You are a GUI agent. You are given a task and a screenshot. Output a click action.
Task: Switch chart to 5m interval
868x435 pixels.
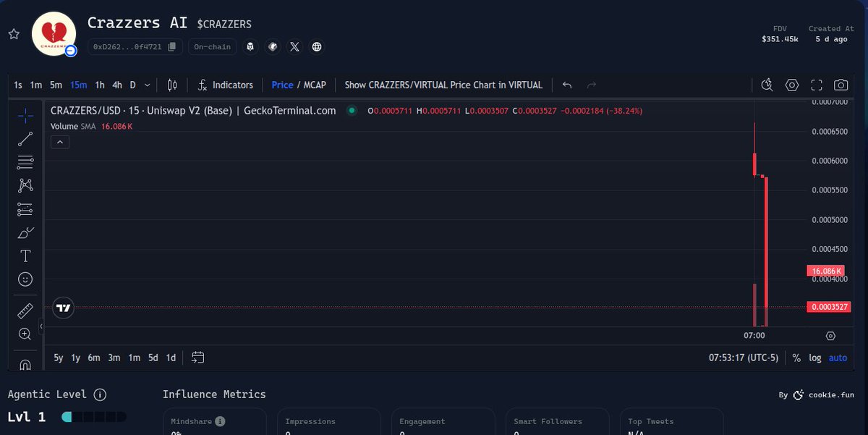tap(56, 85)
